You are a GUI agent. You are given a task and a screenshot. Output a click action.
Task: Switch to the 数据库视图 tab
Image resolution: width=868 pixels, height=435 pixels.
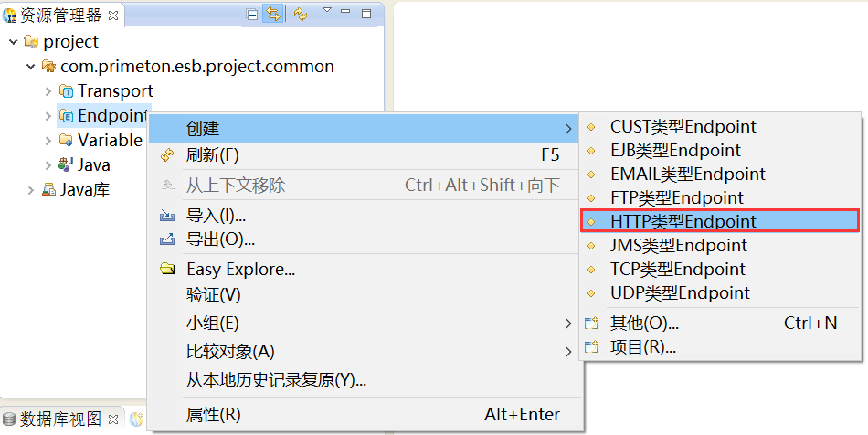[60, 419]
